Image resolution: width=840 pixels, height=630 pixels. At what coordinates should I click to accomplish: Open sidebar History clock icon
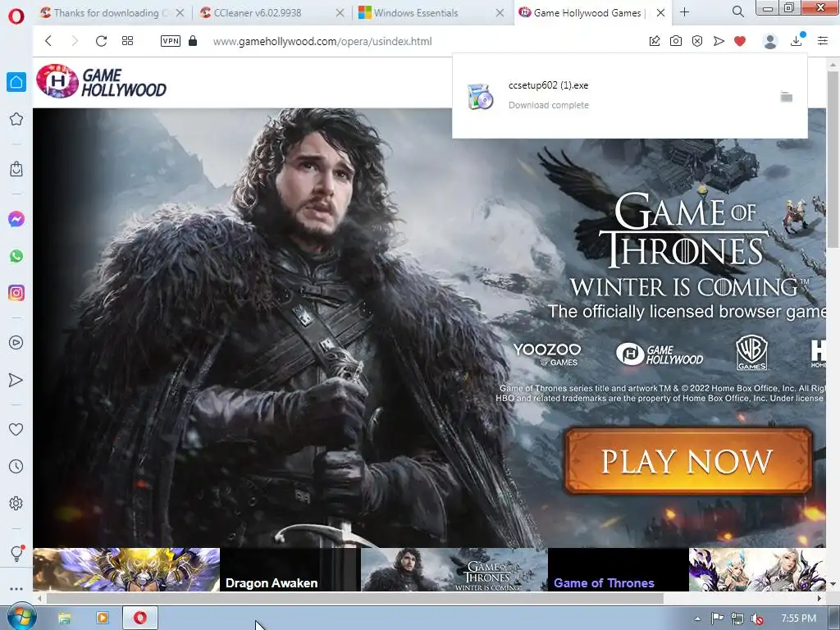tap(16, 466)
